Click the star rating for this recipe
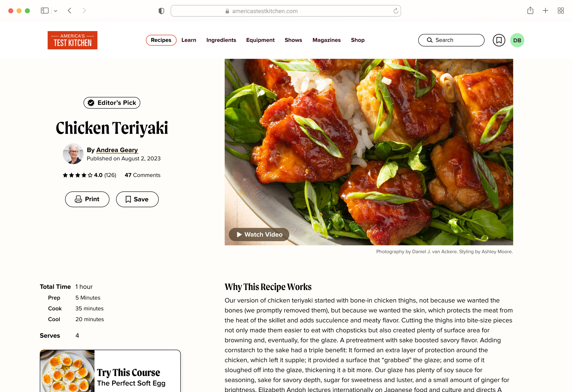 78,175
